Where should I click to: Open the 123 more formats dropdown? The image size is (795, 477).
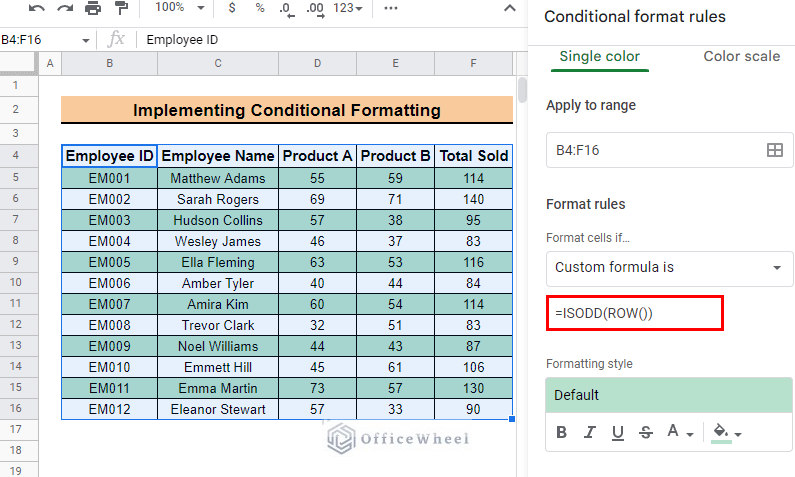348,8
